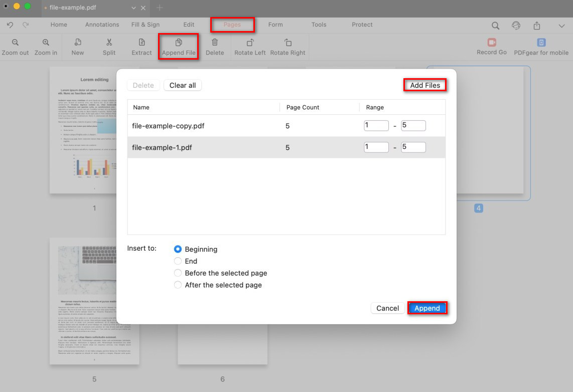Choose End as insert position
Screen dimensions: 573x392
[x=178, y=261]
